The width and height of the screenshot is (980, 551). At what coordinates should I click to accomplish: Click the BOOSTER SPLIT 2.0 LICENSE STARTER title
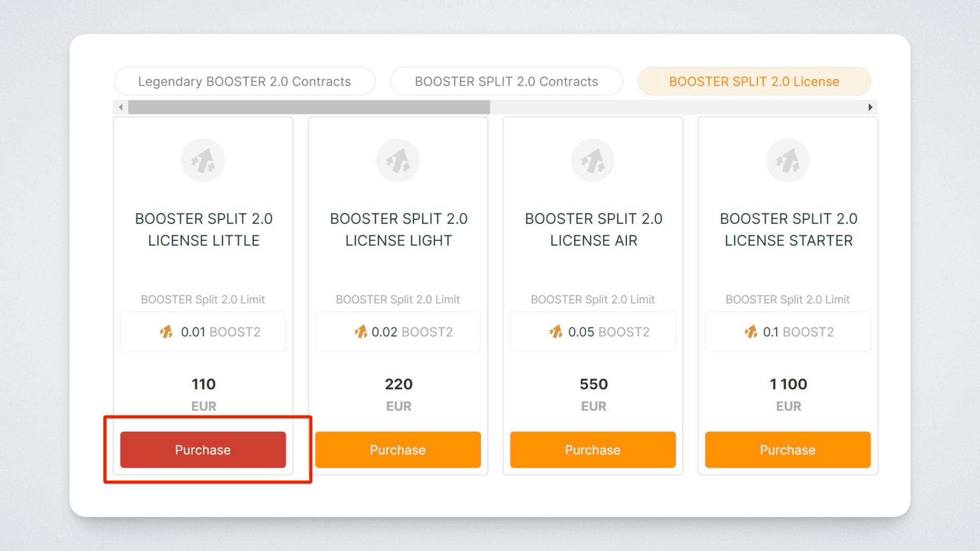(788, 230)
